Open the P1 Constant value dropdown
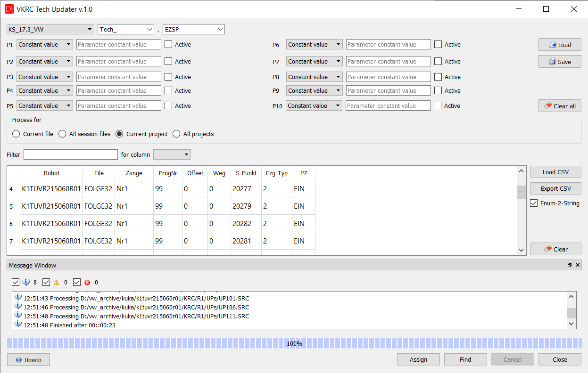 pyautogui.click(x=45, y=45)
